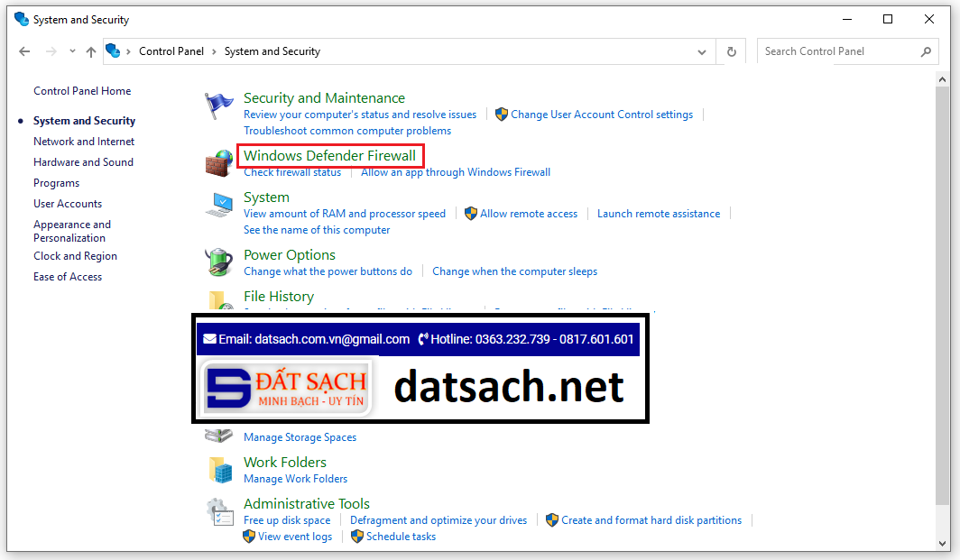This screenshot has width=960, height=560.
Task: Go back using the back arrow
Action: pyautogui.click(x=24, y=52)
